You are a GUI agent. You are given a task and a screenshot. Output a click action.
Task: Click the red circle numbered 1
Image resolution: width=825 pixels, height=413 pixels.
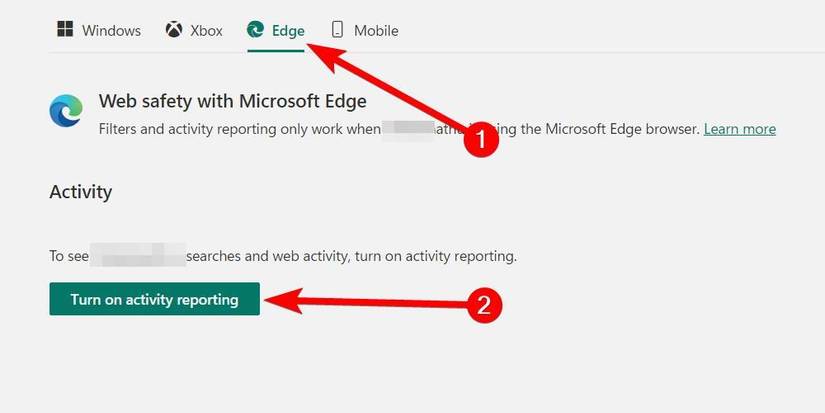(483, 140)
